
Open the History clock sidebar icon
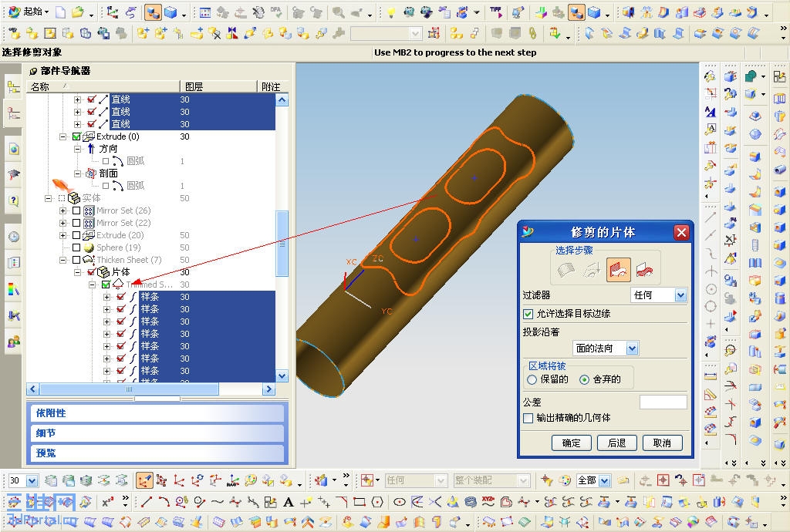(14, 237)
